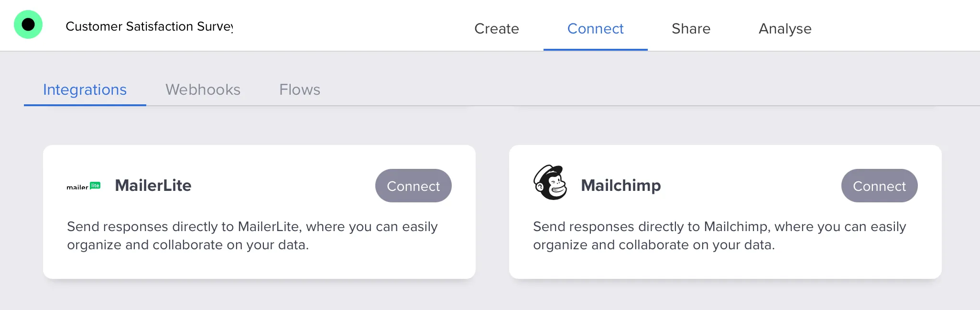Open the Mailchimp integration card
Image resolution: width=980 pixels, height=310 pixels.
(x=726, y=210)
